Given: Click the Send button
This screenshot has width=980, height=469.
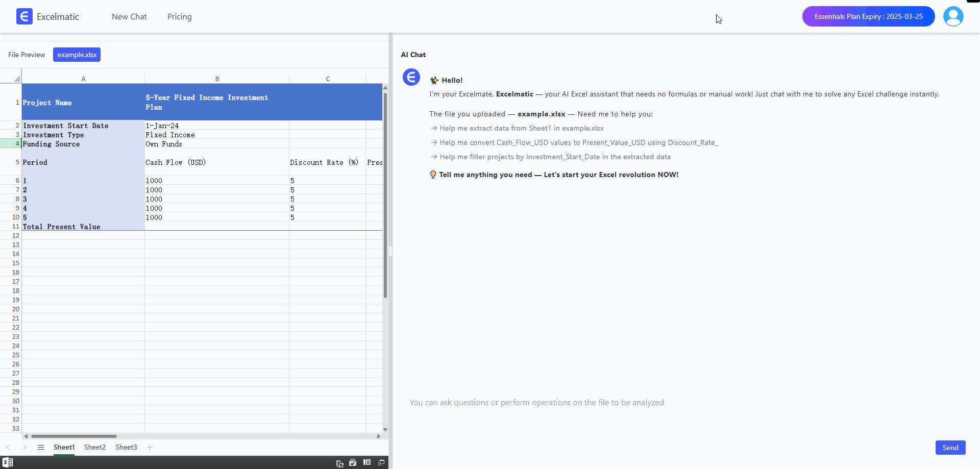Looking at the screenshot, I should point(950,448).
